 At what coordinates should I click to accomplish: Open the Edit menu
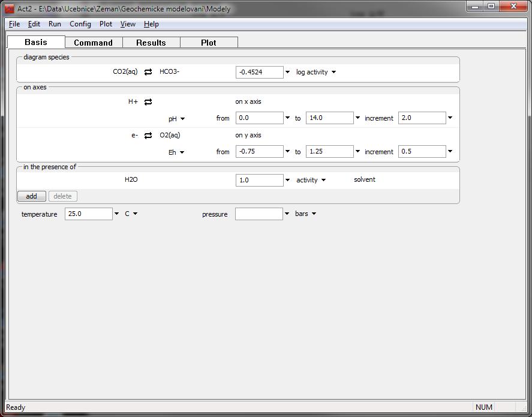pyautogui.click(x=34, y=24)
